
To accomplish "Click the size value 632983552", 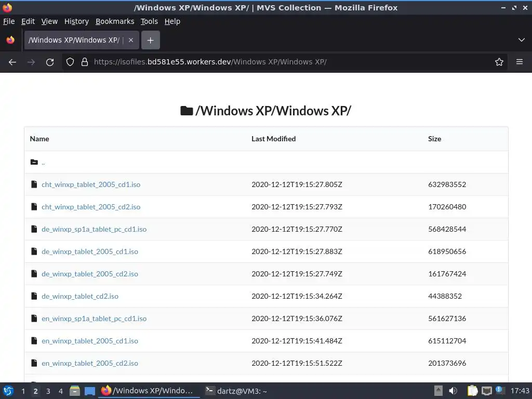I will (447, 184).
